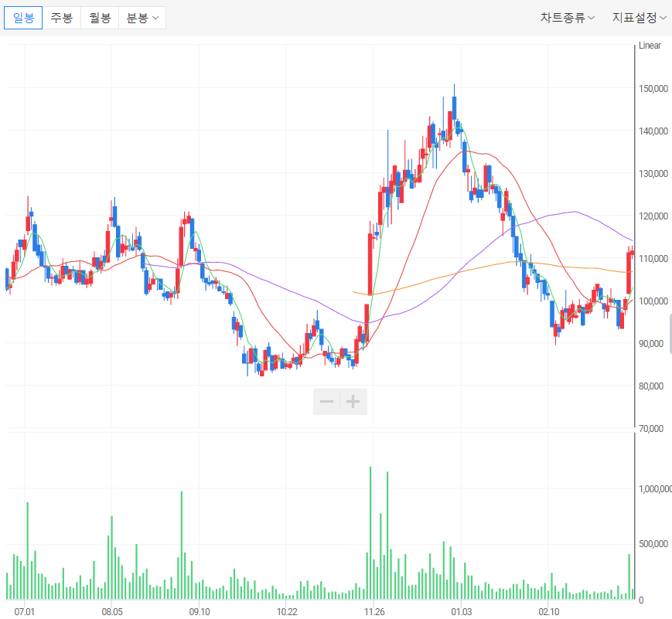Click the 1,000,000 volume axis label
Image resolution: width=672 pixels, height=619 pixels.
coord(655,488)
